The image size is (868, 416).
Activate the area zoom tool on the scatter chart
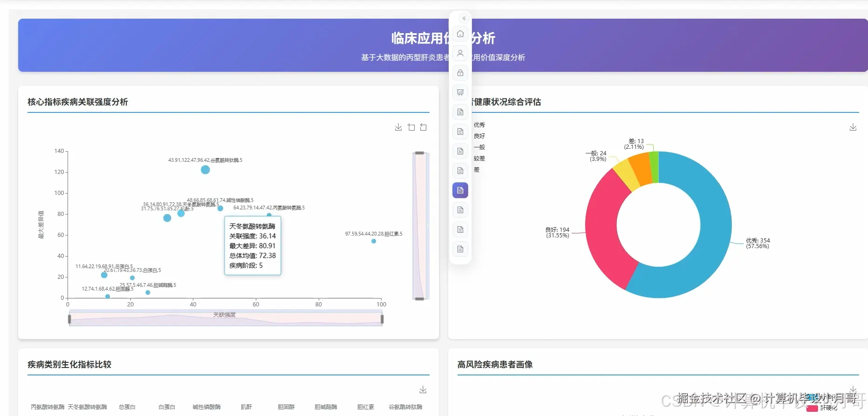coord(411,127)
